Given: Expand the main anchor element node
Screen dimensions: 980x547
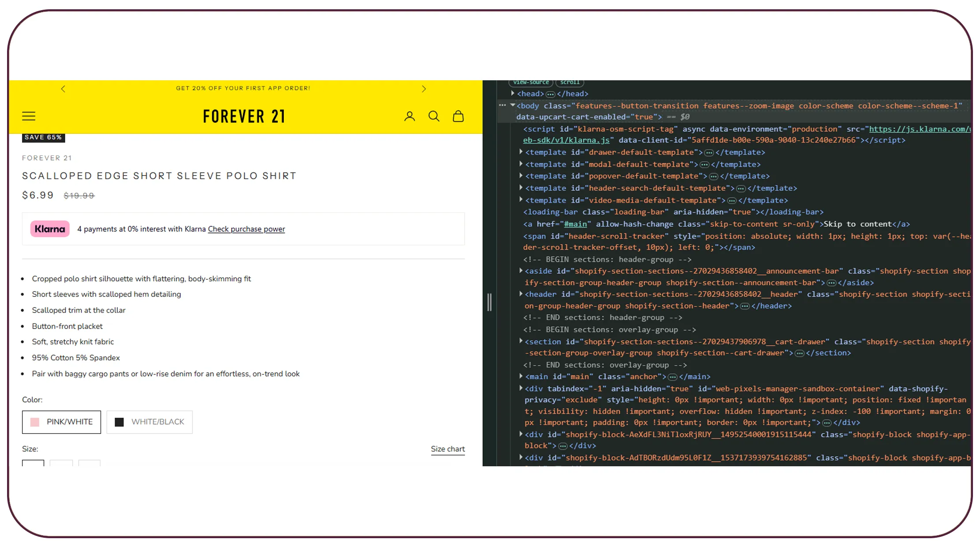Looking at the screenshot, I should click(521, 376).
